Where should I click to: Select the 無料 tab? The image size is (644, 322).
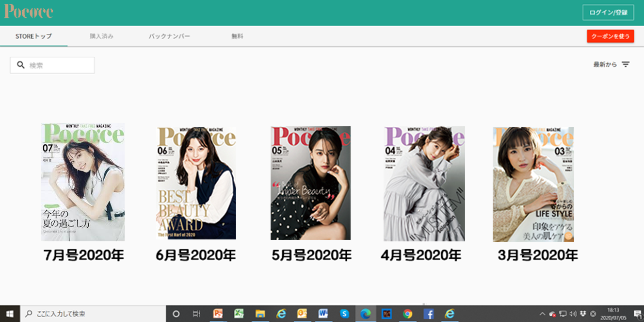(x=237, y=36)
